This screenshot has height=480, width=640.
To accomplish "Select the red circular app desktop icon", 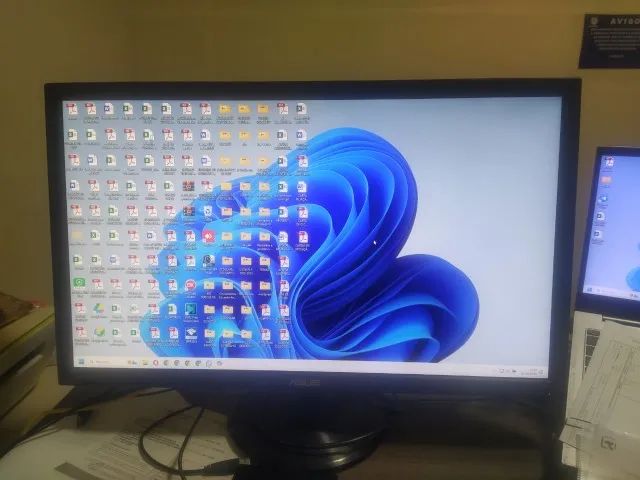I will (x=190, y=284).
